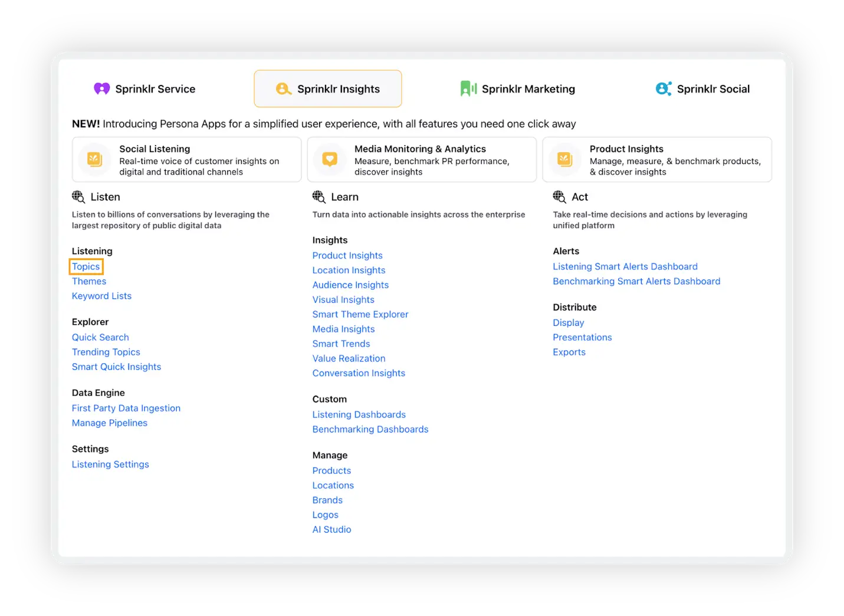
Task: Click the Sprinklr Insights magnifier icon
Action: (x=284, y=88)
